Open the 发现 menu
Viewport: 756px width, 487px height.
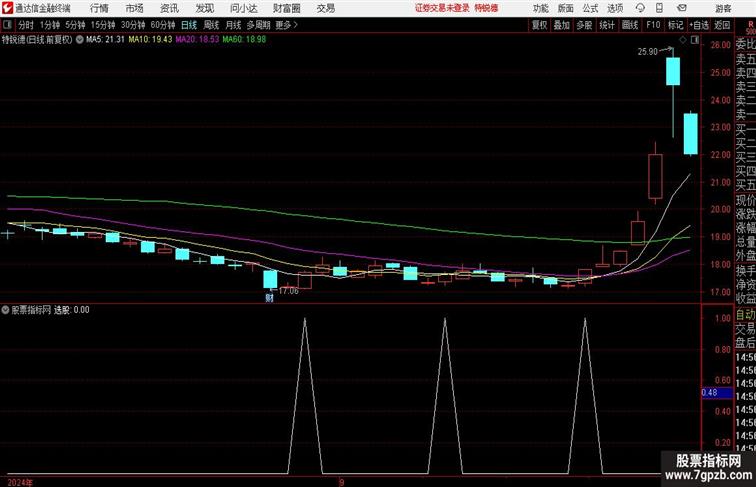[204, 8]
